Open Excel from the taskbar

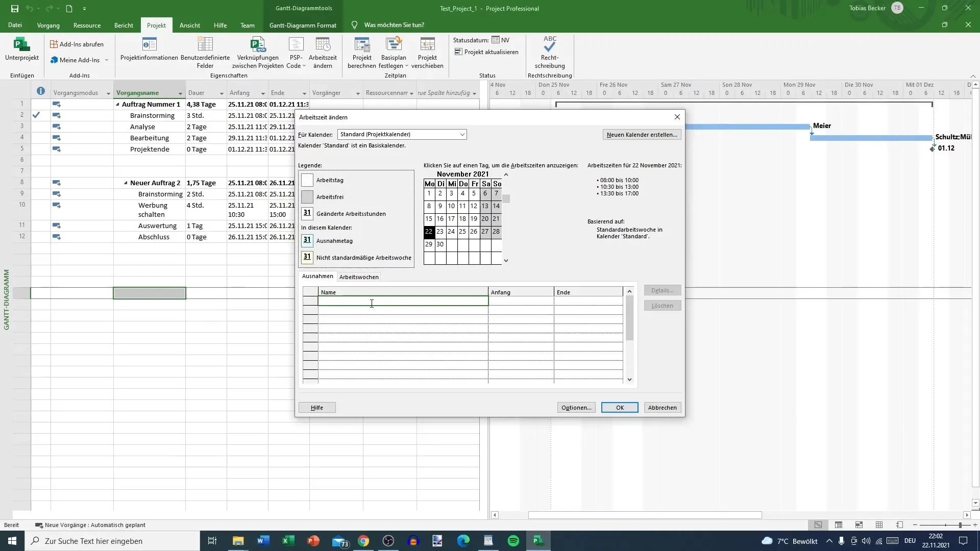coord(288,541)
